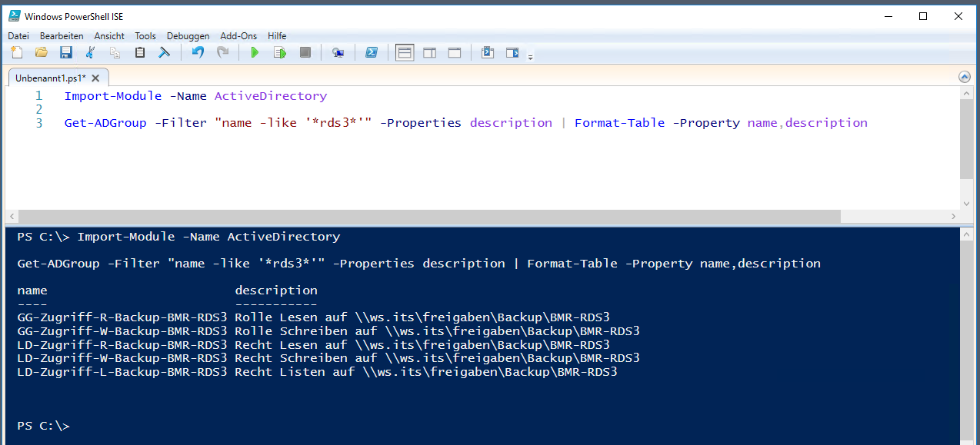Click the PowerShell ISE title bar app icon

tap(14, 16)
